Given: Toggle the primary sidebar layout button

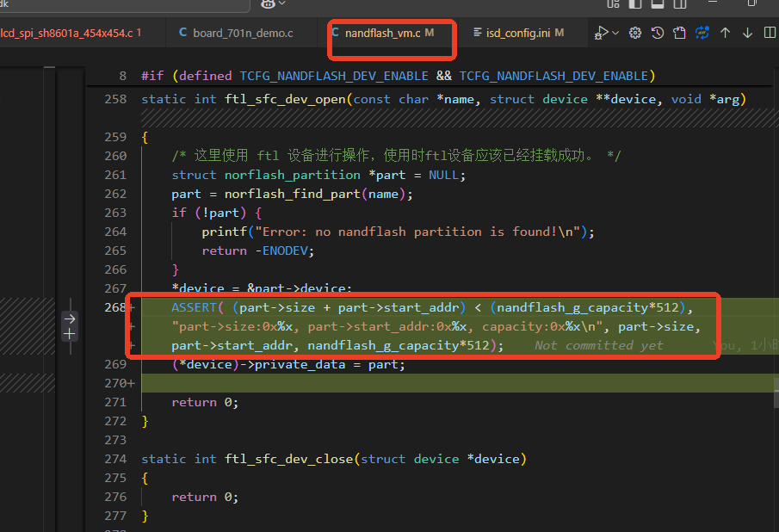Looking at the screenshot, I should point(635,4).
